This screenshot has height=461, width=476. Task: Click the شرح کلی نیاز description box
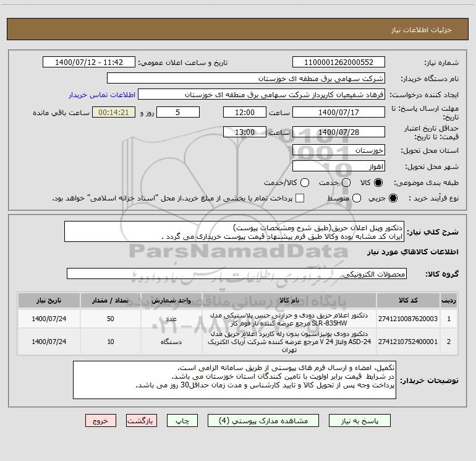click(x=234, y=231)
